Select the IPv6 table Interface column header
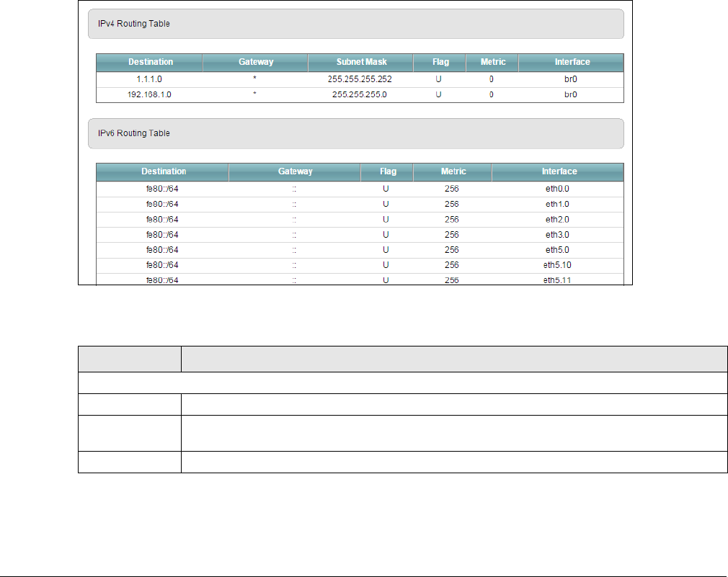Viewport: 728px width, 577px height. point(558,171)
